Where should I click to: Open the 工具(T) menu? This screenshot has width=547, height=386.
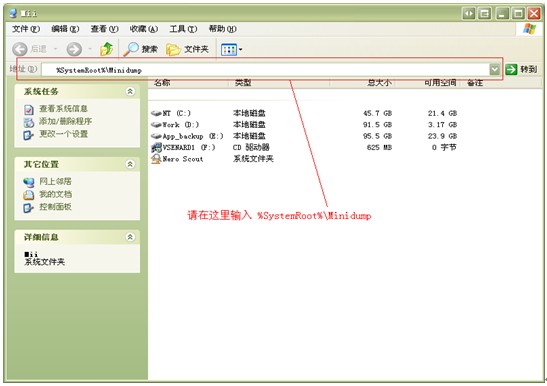(183, 29)
